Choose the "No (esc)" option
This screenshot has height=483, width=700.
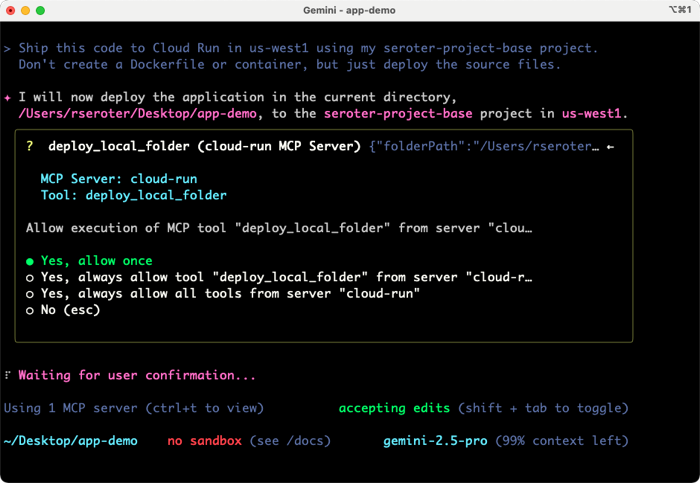pyautogui.click(x=63, y=310)
